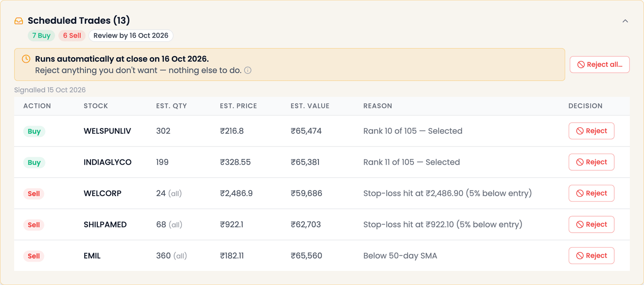This screenshot has height=285, width=644.
Task: Click the EST. QTY column header
Action: (x=171, y=106)
